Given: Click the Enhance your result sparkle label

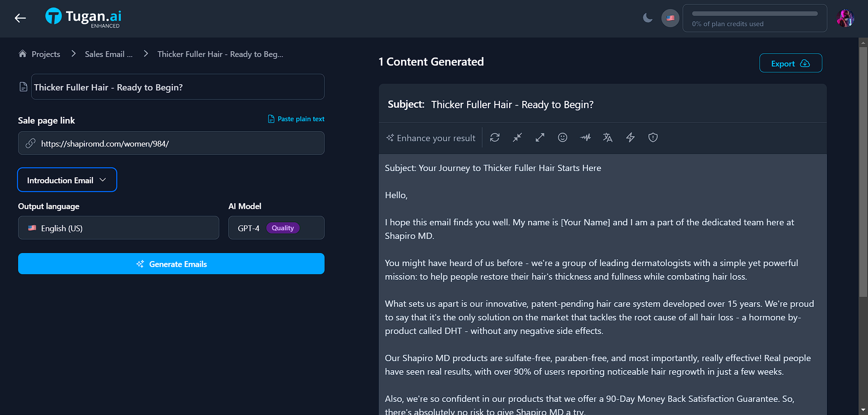Looking at the screenshot, I should 431,138.
